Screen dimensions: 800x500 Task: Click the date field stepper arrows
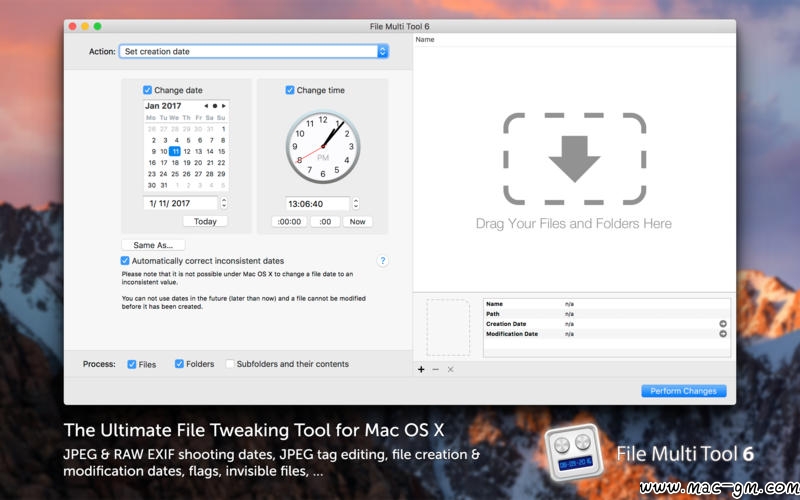click(224, 203)
